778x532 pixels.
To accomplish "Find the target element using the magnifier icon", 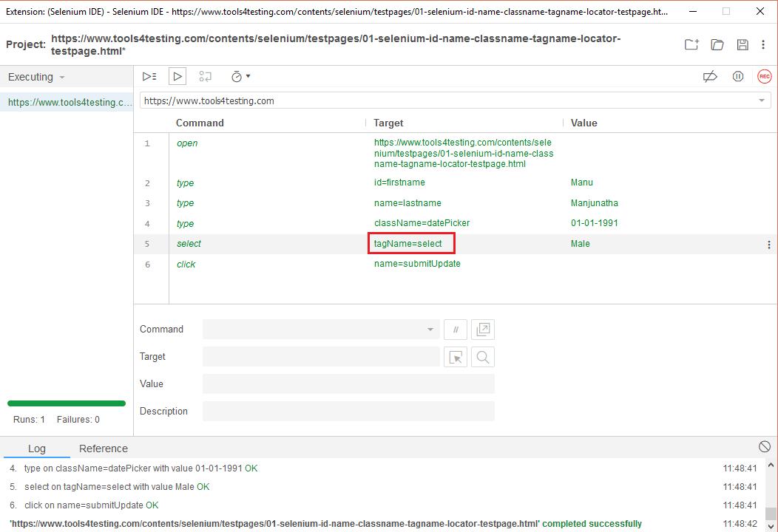I will [482, 357].
